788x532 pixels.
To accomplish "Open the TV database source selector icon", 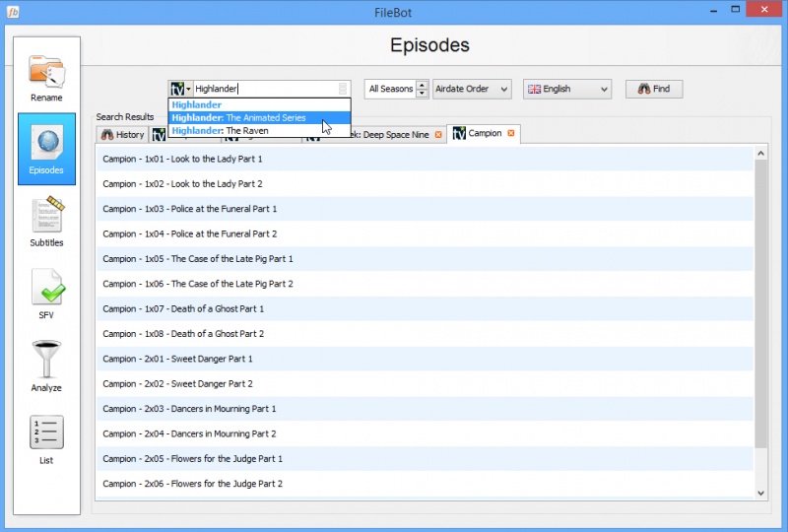I will click(x=180, y=89).
